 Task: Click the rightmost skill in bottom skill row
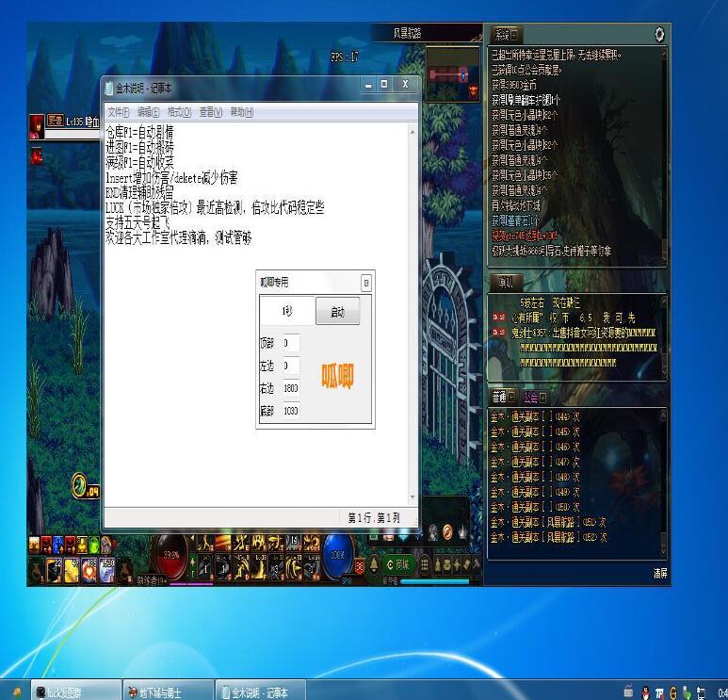click(312, 568)
